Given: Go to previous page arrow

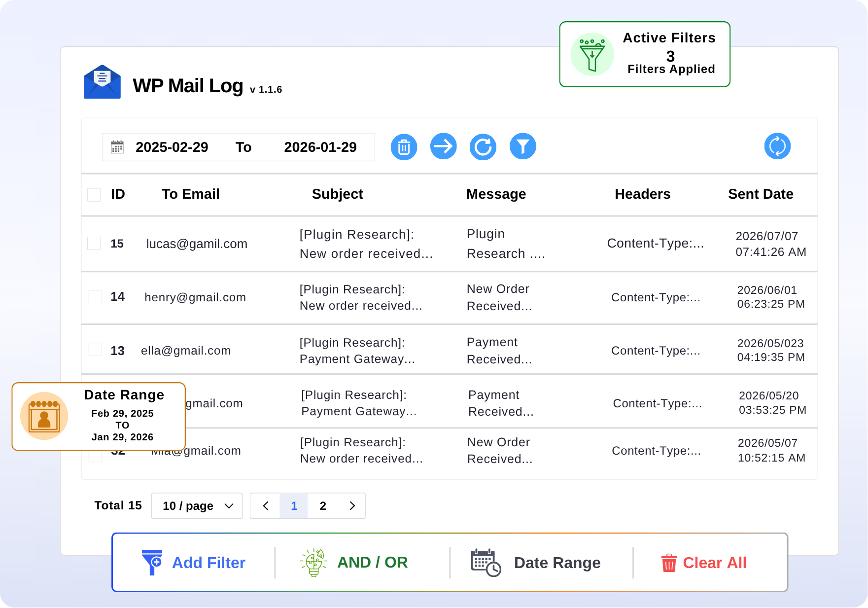Looking at the screenshot, I should (x=265, y=506).
